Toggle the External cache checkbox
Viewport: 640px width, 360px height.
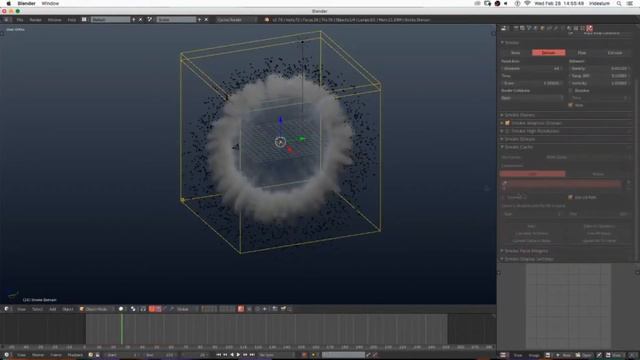(504, 197)
